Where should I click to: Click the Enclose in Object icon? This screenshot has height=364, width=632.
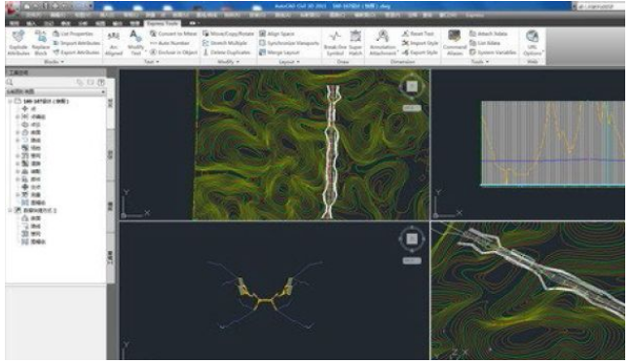coord(153,53)
